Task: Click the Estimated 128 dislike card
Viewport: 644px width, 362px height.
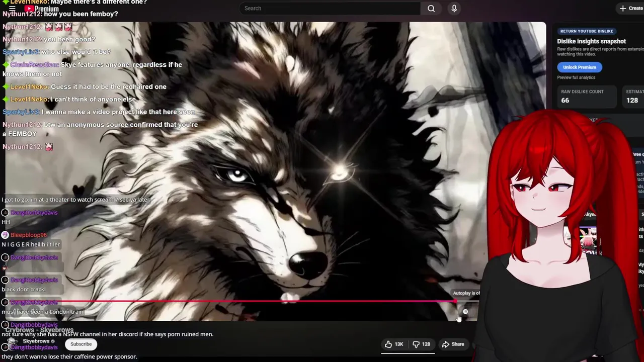Action: (633, 96)
